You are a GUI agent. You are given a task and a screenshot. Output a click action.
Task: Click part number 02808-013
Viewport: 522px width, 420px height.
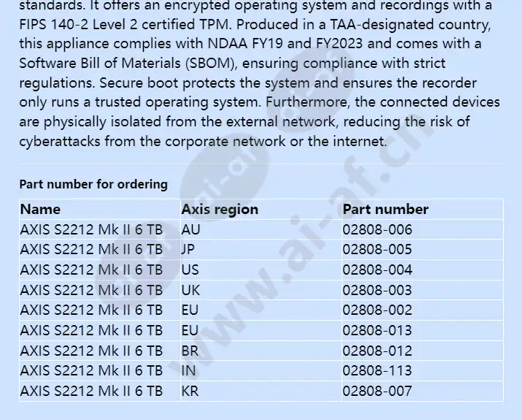point(377,330)
